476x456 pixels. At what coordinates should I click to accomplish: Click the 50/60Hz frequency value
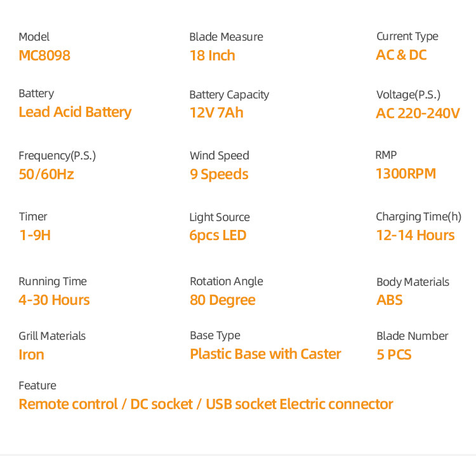[x=46, y=175]
